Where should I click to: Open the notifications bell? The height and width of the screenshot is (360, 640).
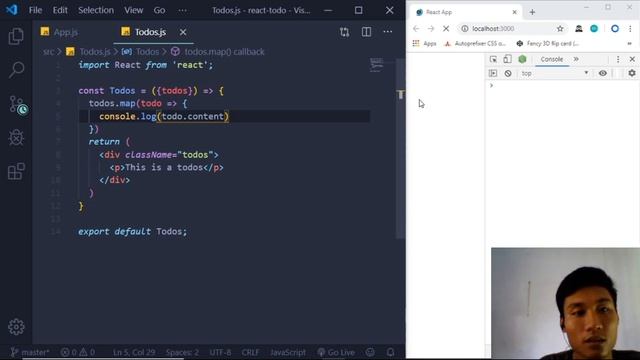(391, 352)
